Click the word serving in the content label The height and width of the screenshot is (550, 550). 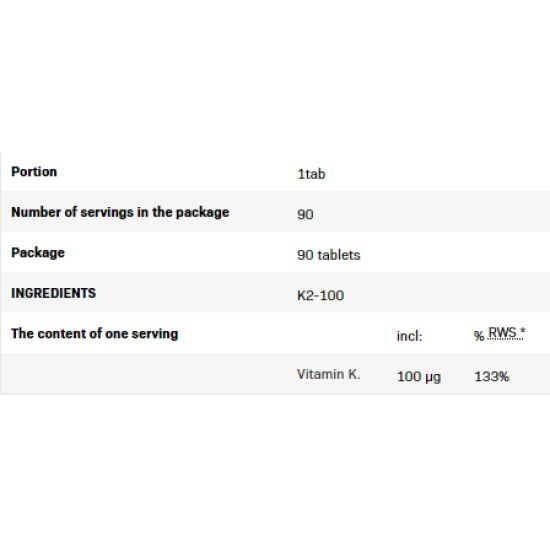tap(155, 334)
